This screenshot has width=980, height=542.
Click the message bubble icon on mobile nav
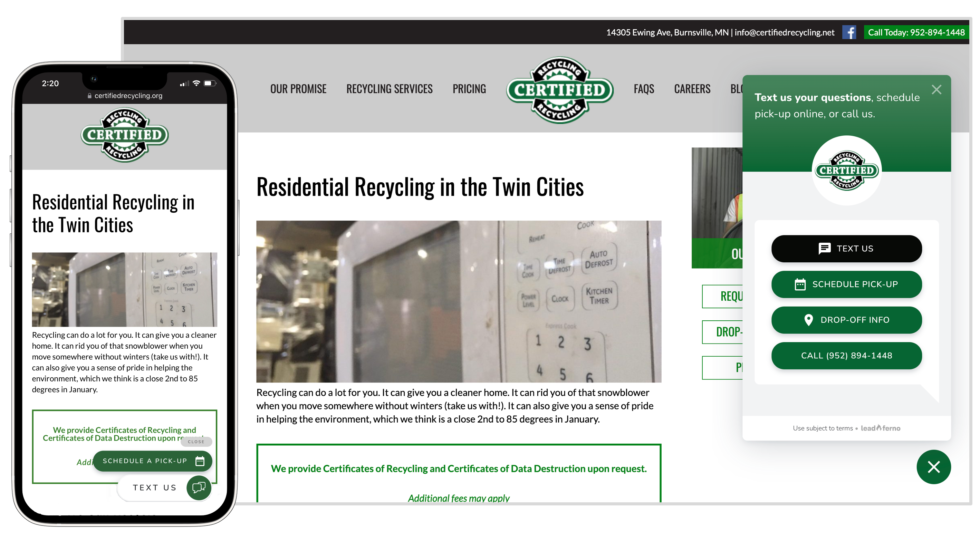(199, 486)
